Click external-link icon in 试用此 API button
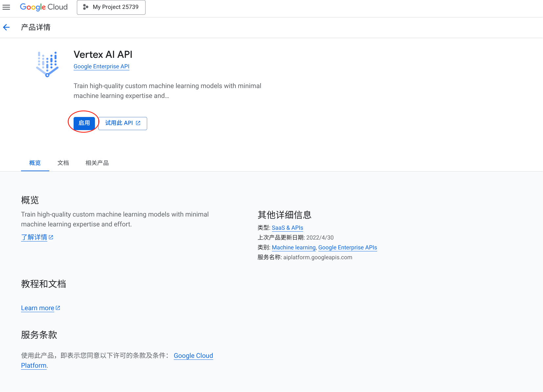The height and width of the screenshot is (392, 543). click(138, 123)
